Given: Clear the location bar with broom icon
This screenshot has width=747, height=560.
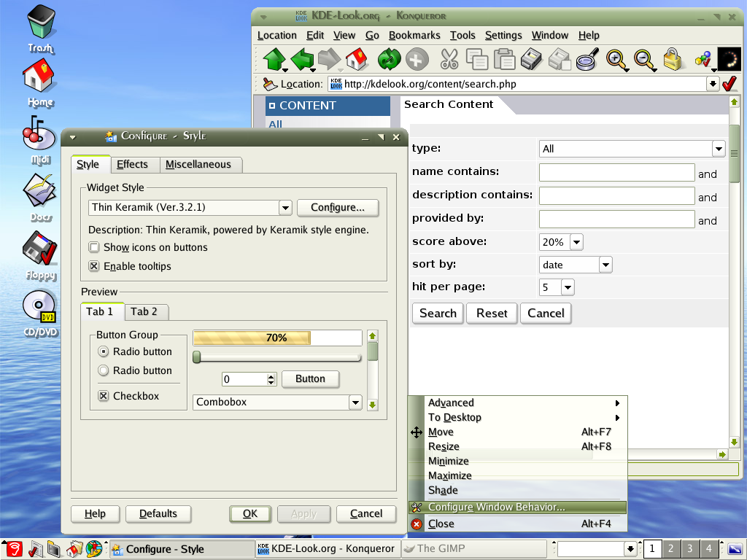Looking at the screenshot, I should 270,85.
